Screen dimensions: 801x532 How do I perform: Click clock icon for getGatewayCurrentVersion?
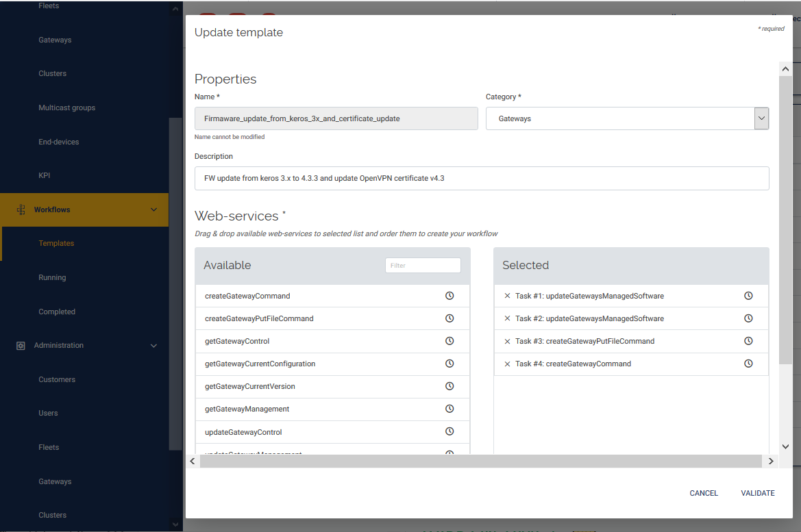(449, 386)
